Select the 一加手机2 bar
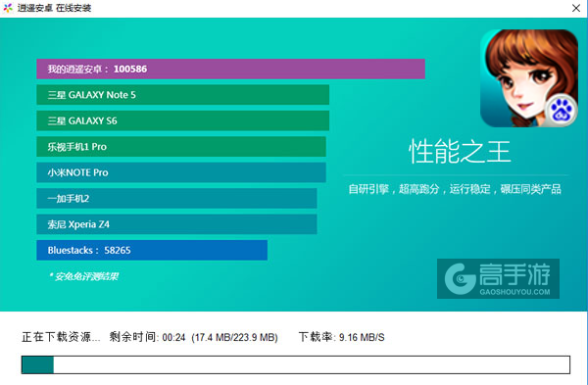Image resolution: width=588 pixels, height=385 pixels. [x=176, y=198]
